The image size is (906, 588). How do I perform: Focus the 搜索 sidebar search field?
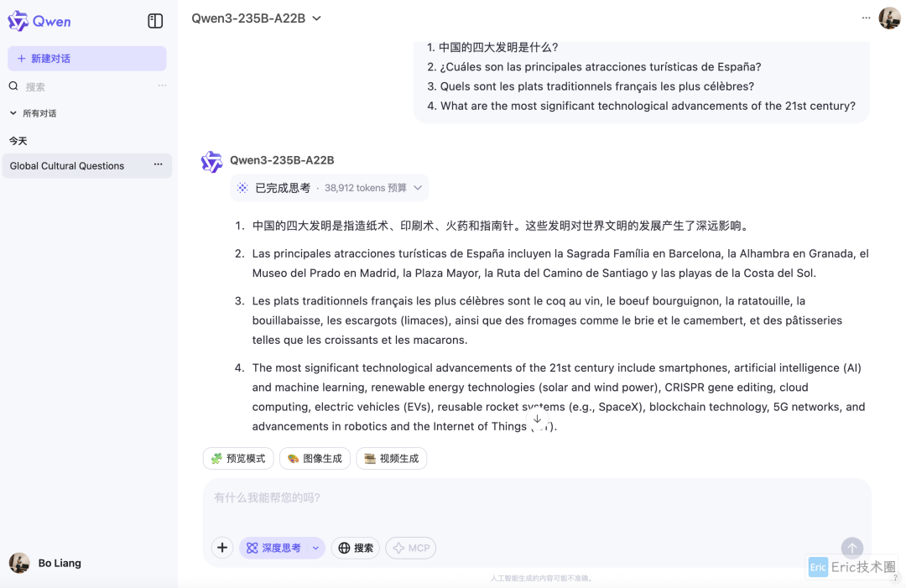coord(86,86)
